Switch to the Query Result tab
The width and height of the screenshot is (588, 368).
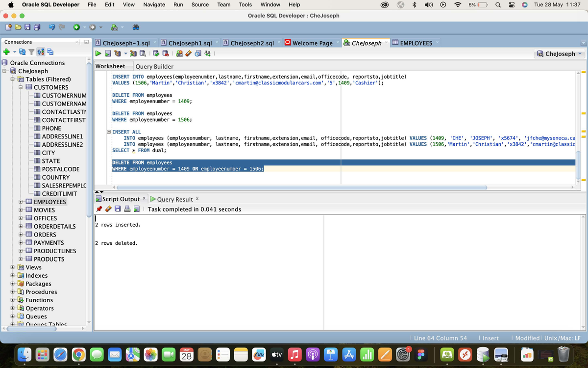174,199
